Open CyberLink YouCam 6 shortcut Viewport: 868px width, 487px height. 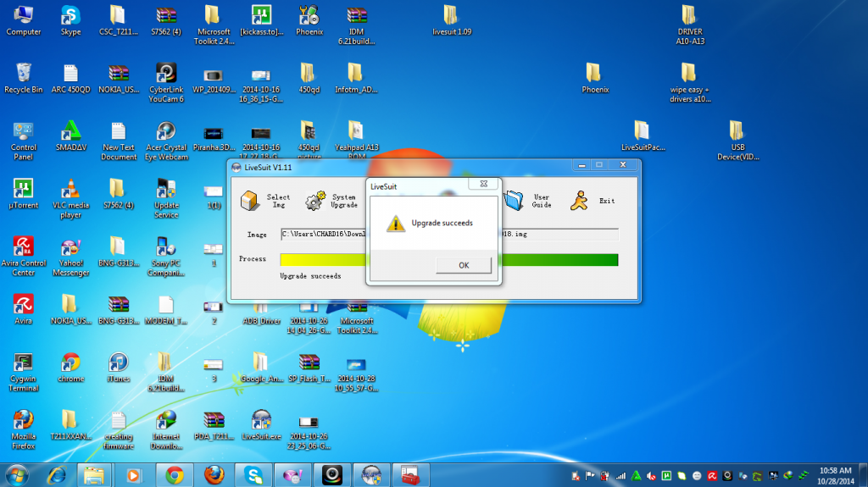point(166,83)
